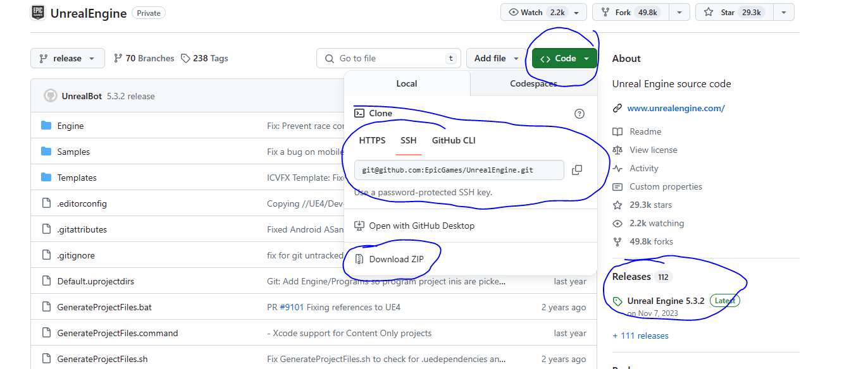This screenshot has height=369, width=868.
Task: Open the Custom properties link
Action: tap(666, 186)
